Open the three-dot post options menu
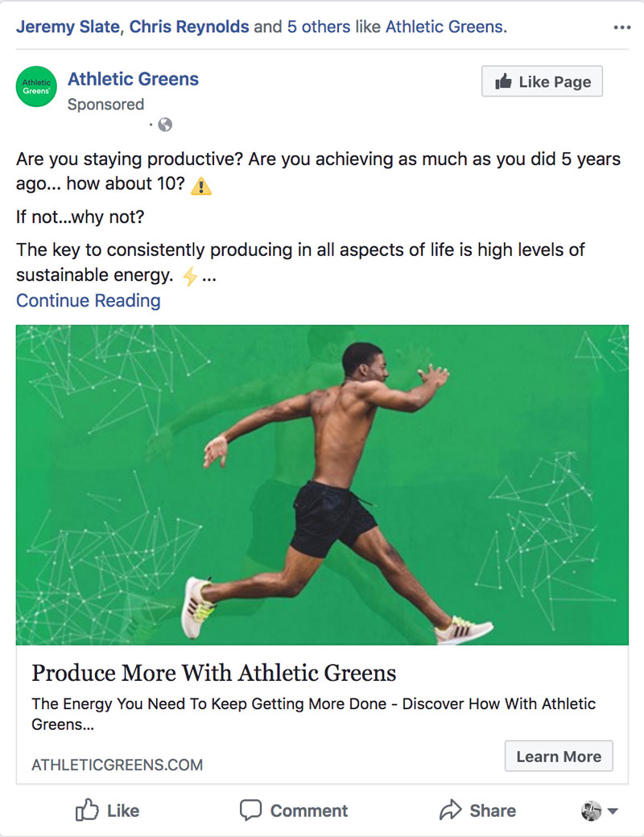This screenshot has width=644, height=837. (x=621, y=27)
